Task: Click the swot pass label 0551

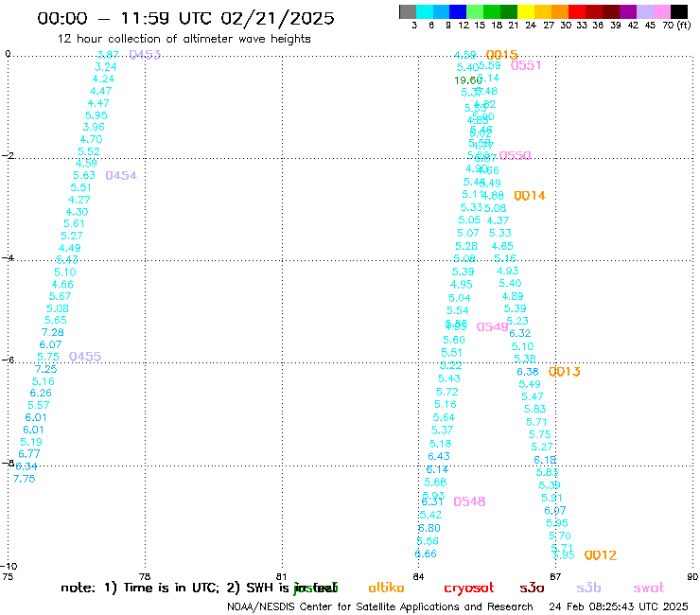Action: click(526, 65)
